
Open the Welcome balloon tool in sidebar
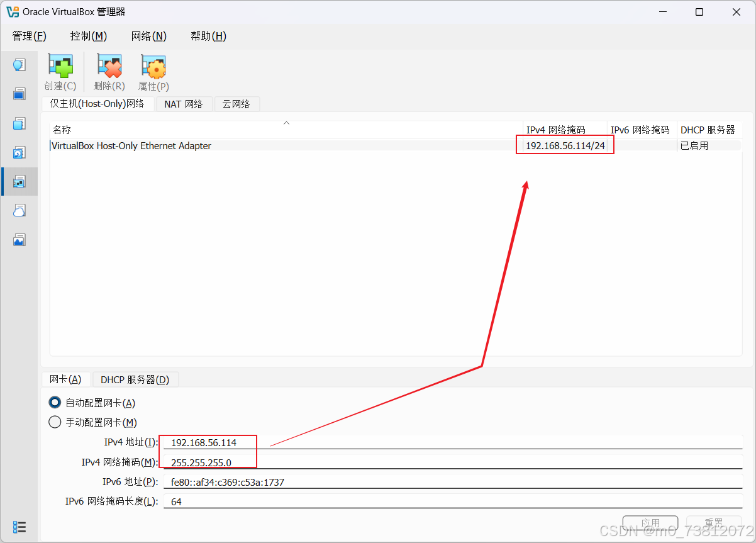click(19, 65)
